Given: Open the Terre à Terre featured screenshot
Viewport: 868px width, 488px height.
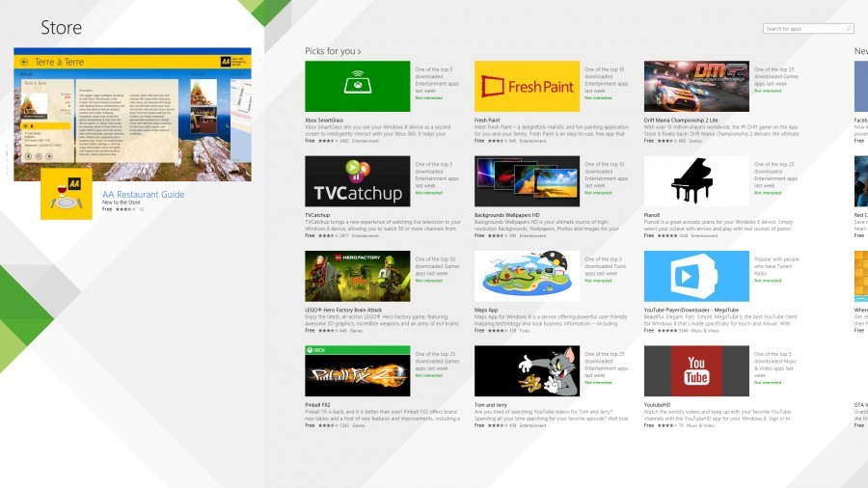Looking at the screenshot, I should (132, 114).
